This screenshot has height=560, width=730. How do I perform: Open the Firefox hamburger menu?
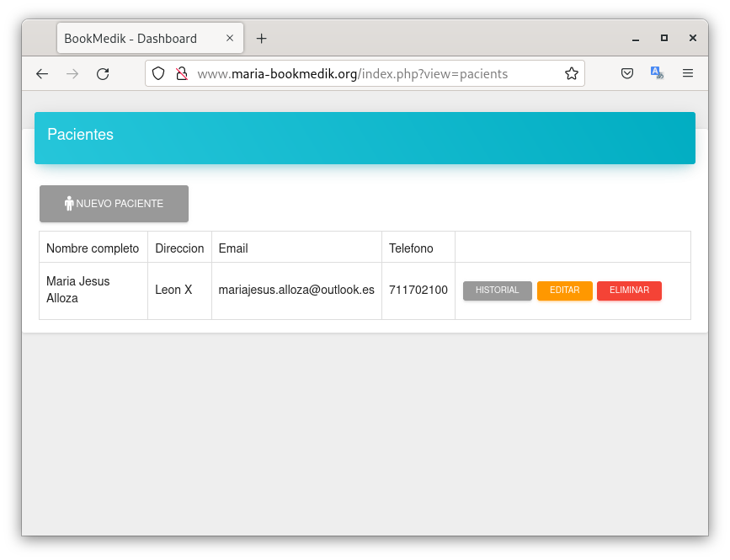tap(688, 74)
